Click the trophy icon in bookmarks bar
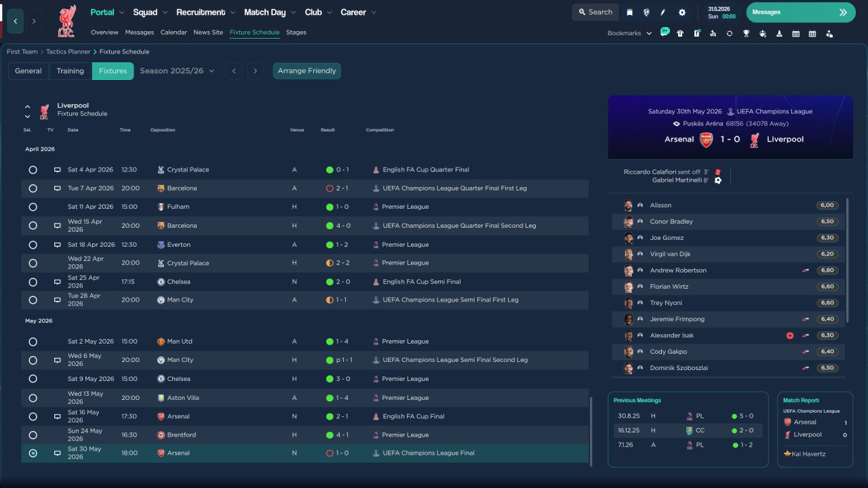The image size is (868, 488). point(746,33)
